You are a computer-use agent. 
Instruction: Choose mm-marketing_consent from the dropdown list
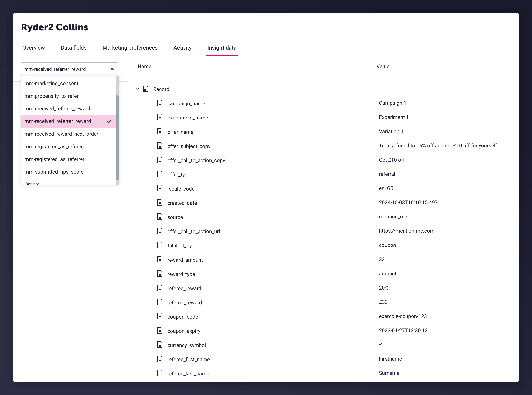(x=68, y=84)
